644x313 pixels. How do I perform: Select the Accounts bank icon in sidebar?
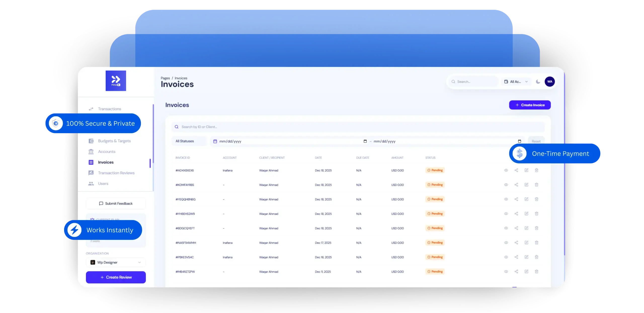click(x=91, y=151)
